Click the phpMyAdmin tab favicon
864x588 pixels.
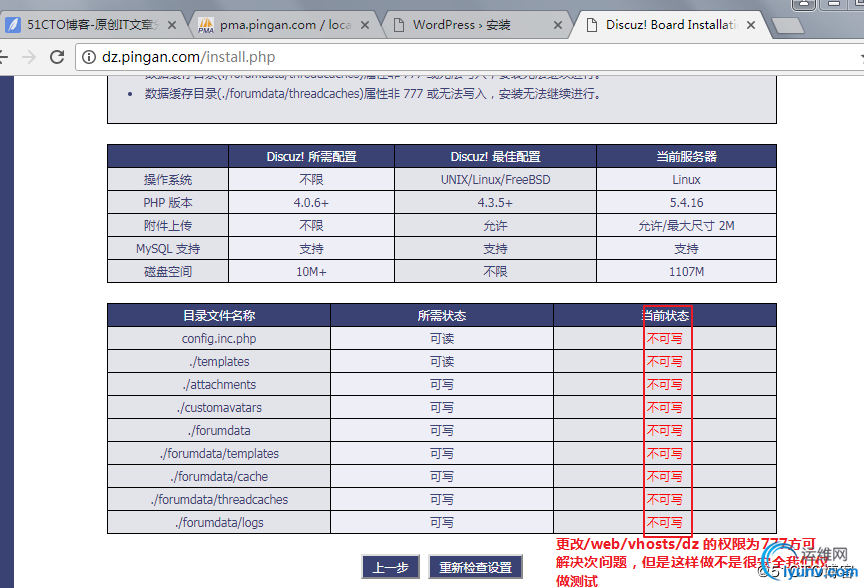[x=206, y=25]
